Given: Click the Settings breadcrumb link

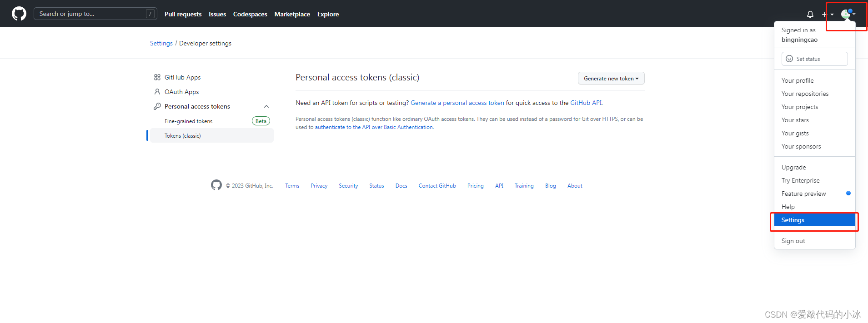Looking at the screenshot, I should (161, 44).
